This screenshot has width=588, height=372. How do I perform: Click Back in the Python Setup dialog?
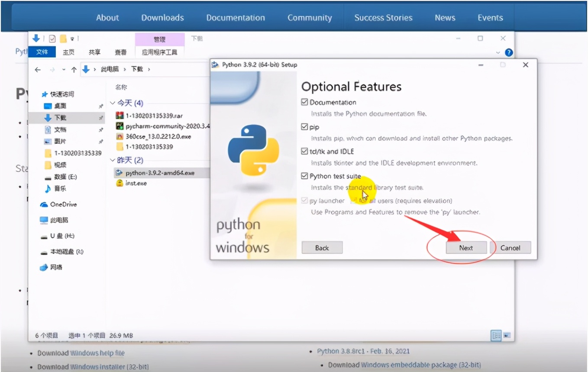click(322, 248)
